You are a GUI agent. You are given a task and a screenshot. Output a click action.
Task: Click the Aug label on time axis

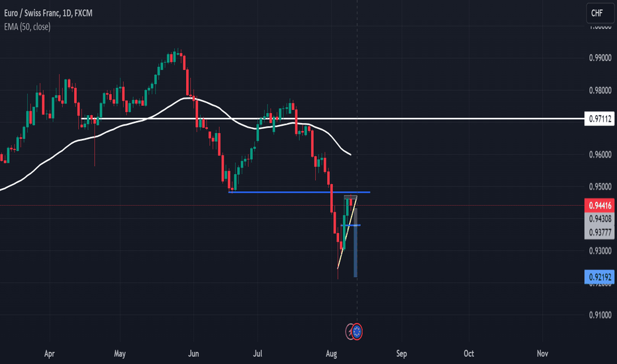point(331,353)
